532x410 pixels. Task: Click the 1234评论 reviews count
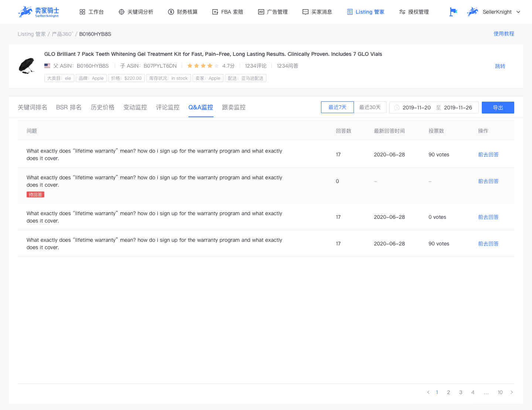pyautogui.click(x=256, y=66)
